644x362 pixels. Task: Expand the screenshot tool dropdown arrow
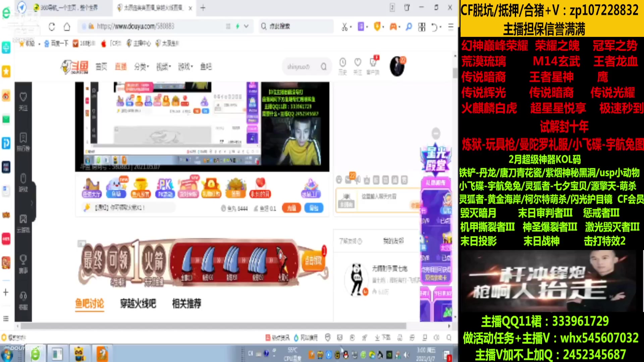tap(351, 27)
